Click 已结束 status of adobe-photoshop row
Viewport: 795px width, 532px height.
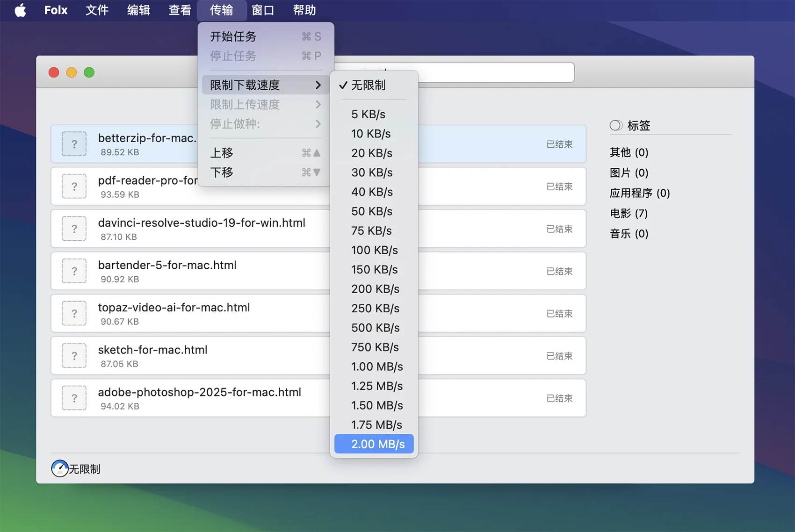(559, 398)
